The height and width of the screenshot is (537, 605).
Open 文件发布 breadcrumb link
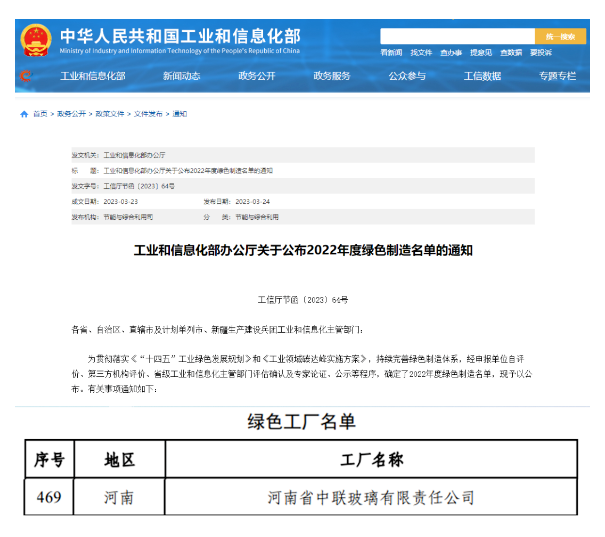(x=148, y=114)
